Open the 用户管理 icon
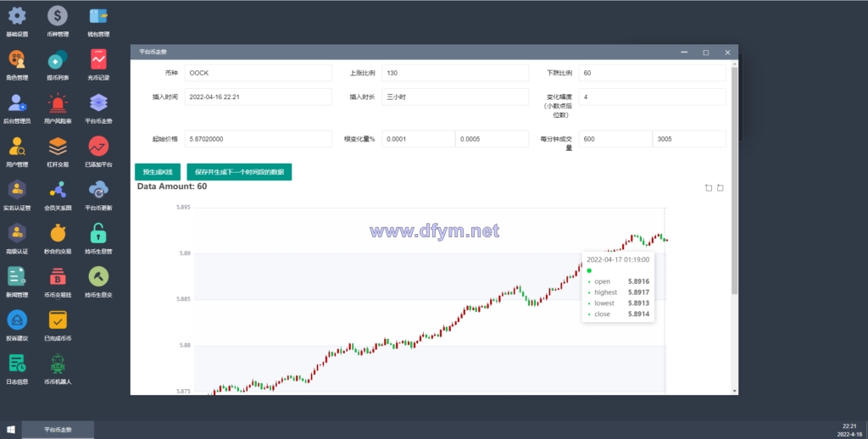This screenshot has height=439, width=868. point(17,146)
